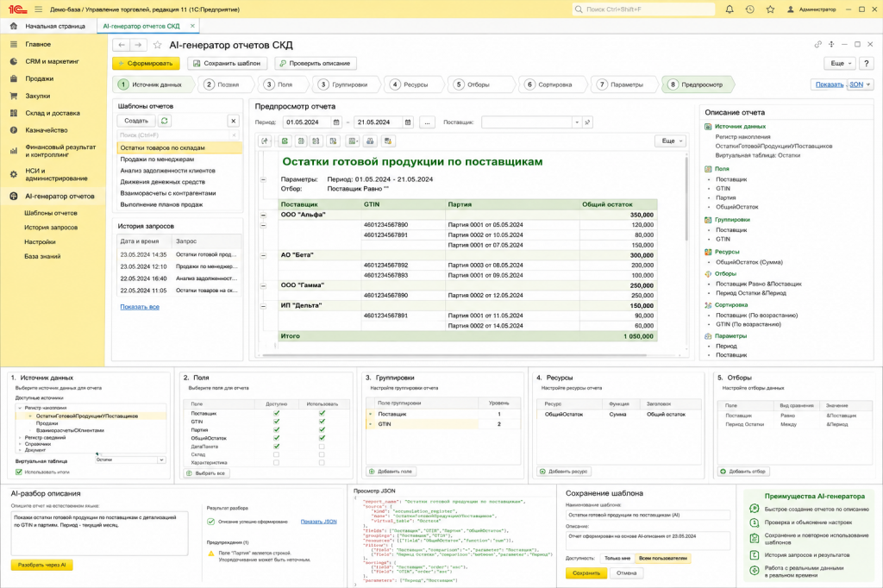
Task: Click the 'Сформировать' button
Action: [x=146, y=63]
